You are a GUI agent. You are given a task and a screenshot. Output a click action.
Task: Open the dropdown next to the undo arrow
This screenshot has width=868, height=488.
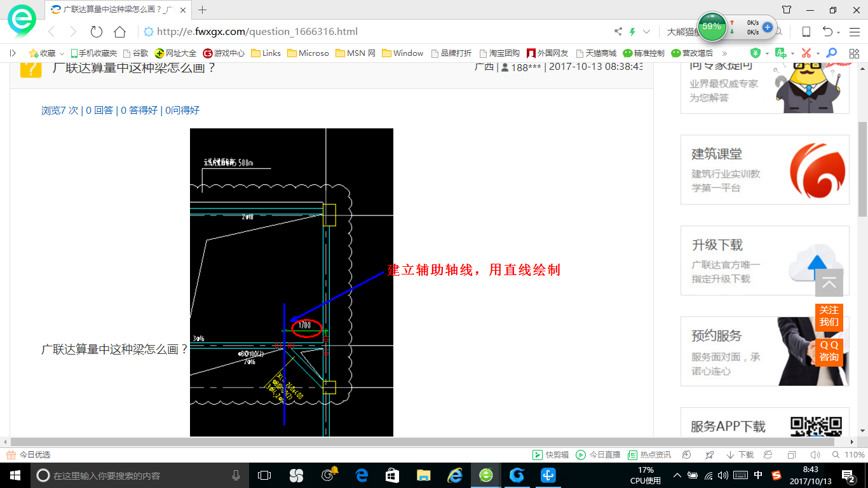coord(839,32)
